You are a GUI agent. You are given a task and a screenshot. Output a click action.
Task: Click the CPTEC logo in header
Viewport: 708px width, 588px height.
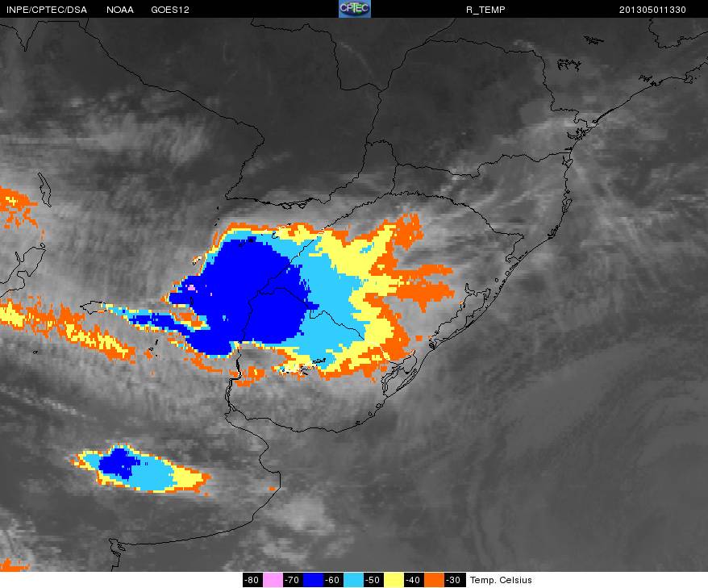tap(355, 9)
